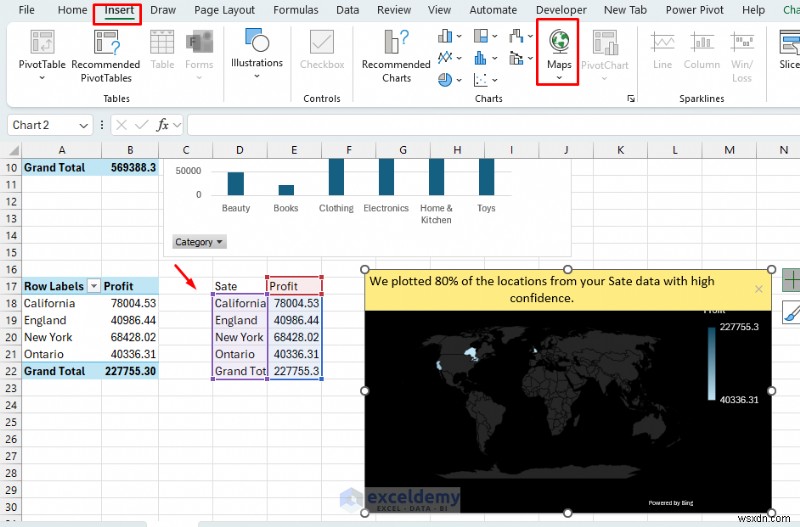Insert a Column sparkline
This screenshot has height=527, width=800.
[x=702, y=50]
